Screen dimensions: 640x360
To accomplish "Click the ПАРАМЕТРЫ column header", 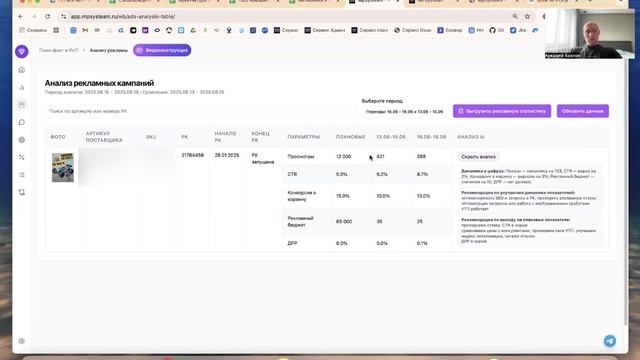I will click(x=304, y=137).
